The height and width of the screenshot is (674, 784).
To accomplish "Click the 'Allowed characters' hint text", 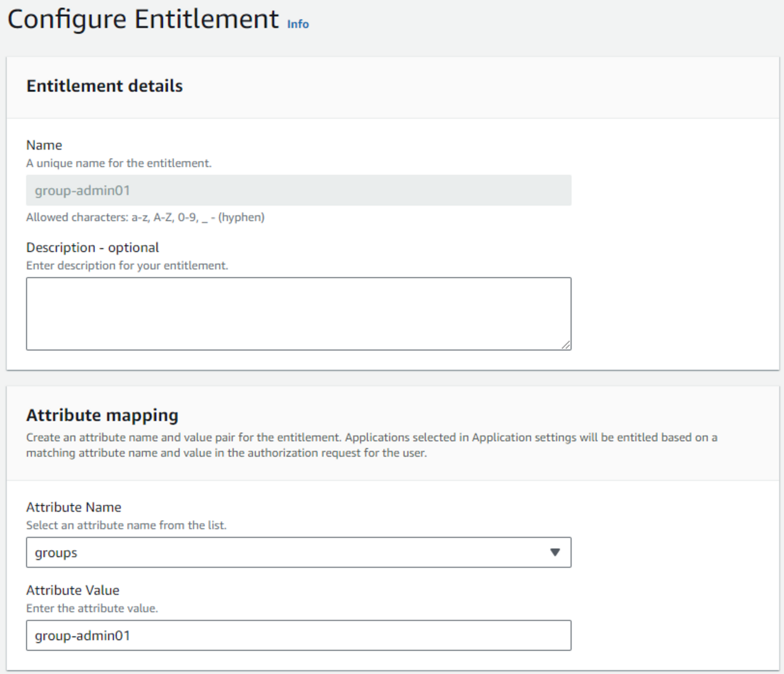I will pyautogui.click(x=145, y=217).
